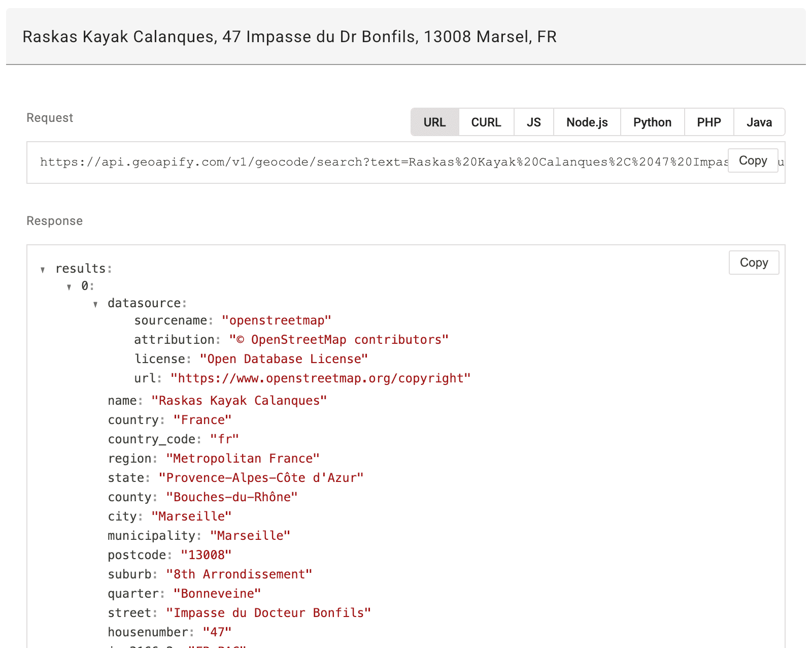Select the name value Raskas Kayak Calanques
This screenshot has height=648, width=812.
239,401
